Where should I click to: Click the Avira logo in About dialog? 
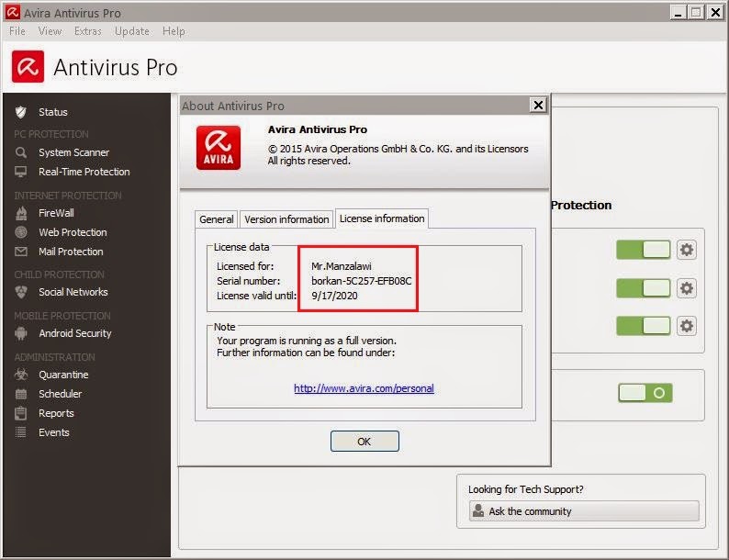click(x=219, y=148)
